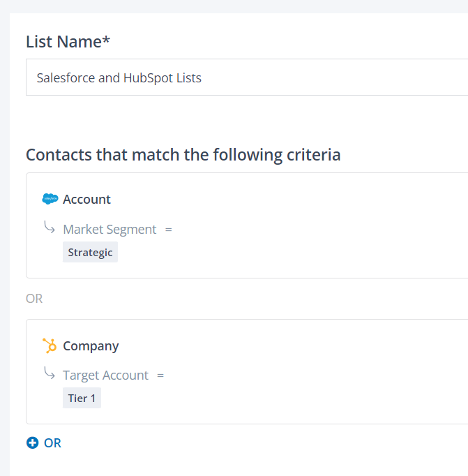Click the blue plus icon beside OR

point(32,442)
